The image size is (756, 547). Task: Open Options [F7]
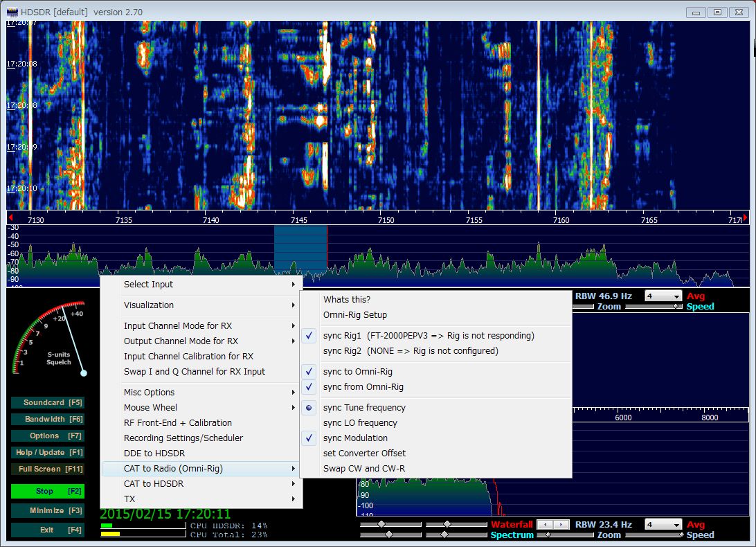tap(48, 436)
